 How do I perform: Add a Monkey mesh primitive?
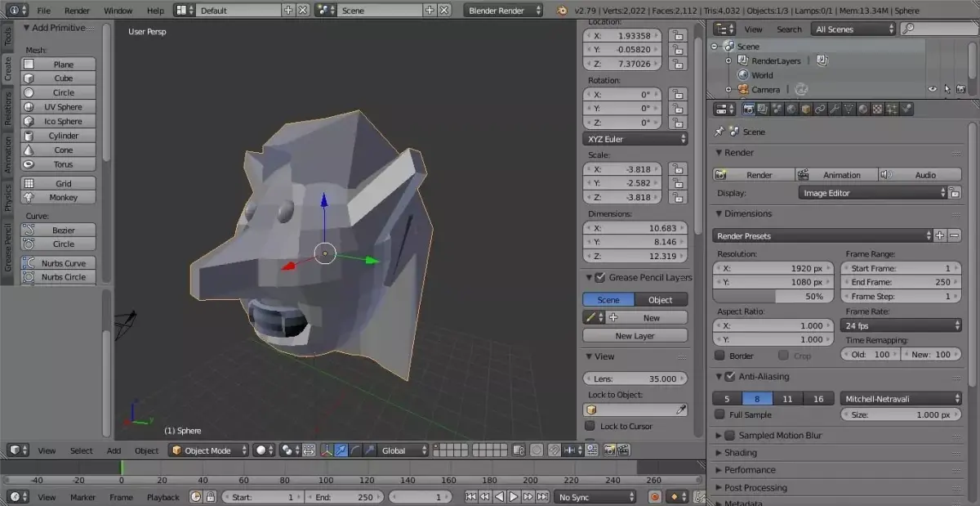coord(58,197)
